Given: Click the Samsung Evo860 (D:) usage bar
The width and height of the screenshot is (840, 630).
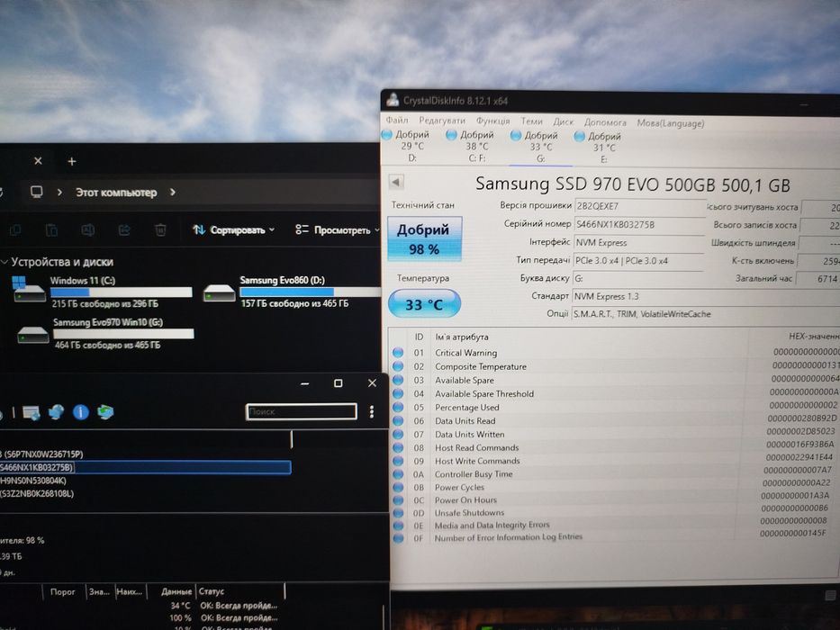Looking at the screenshot, I should 311,292.
